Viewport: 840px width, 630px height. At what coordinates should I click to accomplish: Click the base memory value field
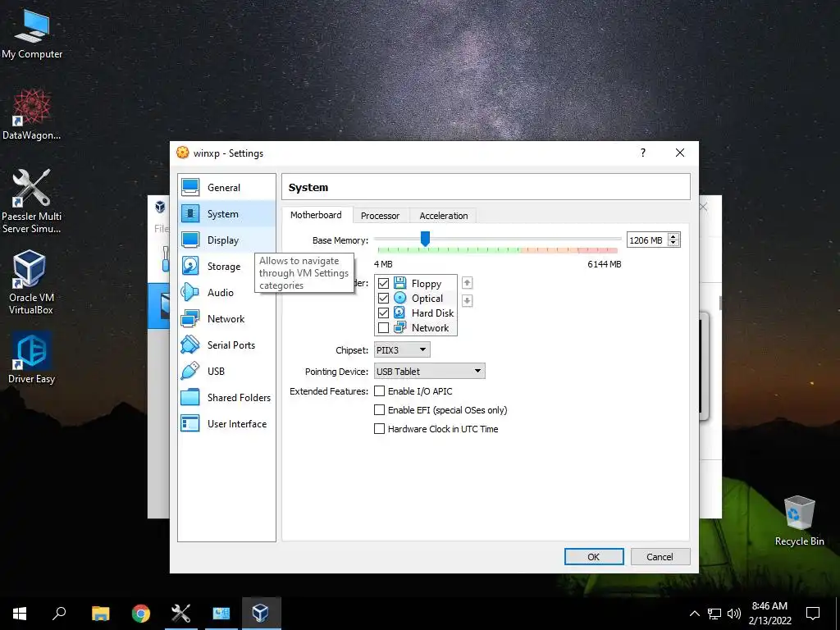point(647,240)
